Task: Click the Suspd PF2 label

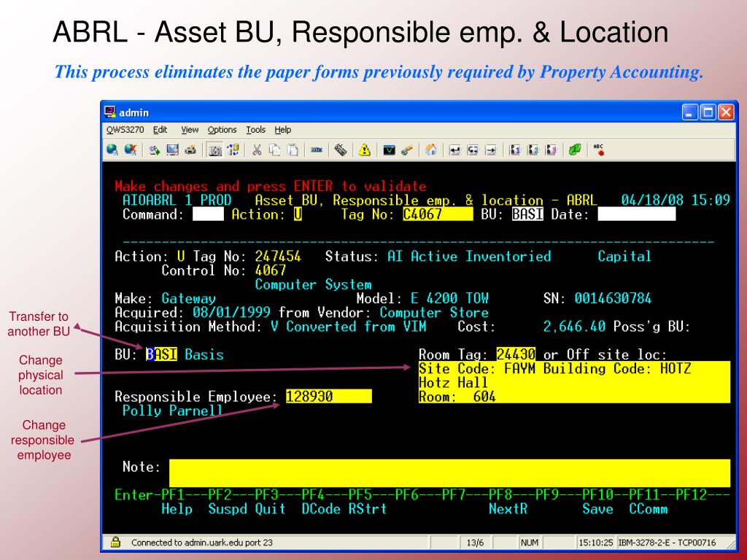Action: pos(228,508)
